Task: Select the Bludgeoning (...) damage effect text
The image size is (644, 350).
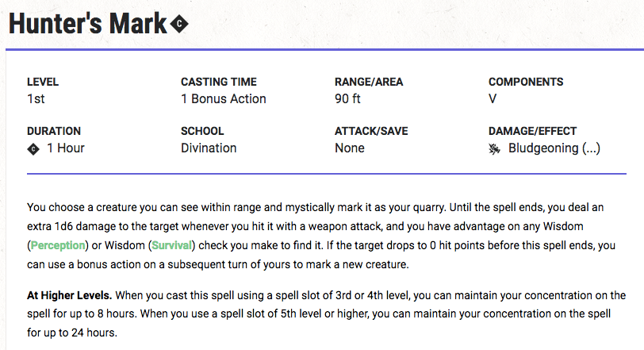Action: point(554,148)
